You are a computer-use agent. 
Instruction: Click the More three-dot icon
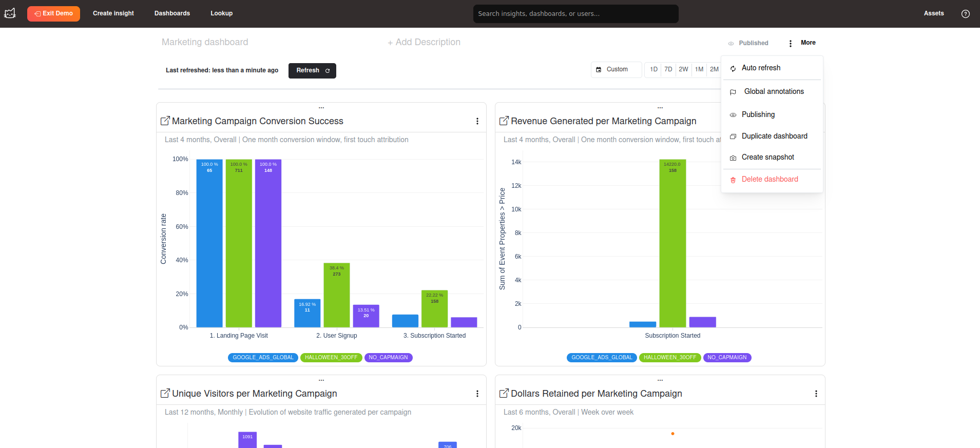pyautogui.click(x=790, y=43)
